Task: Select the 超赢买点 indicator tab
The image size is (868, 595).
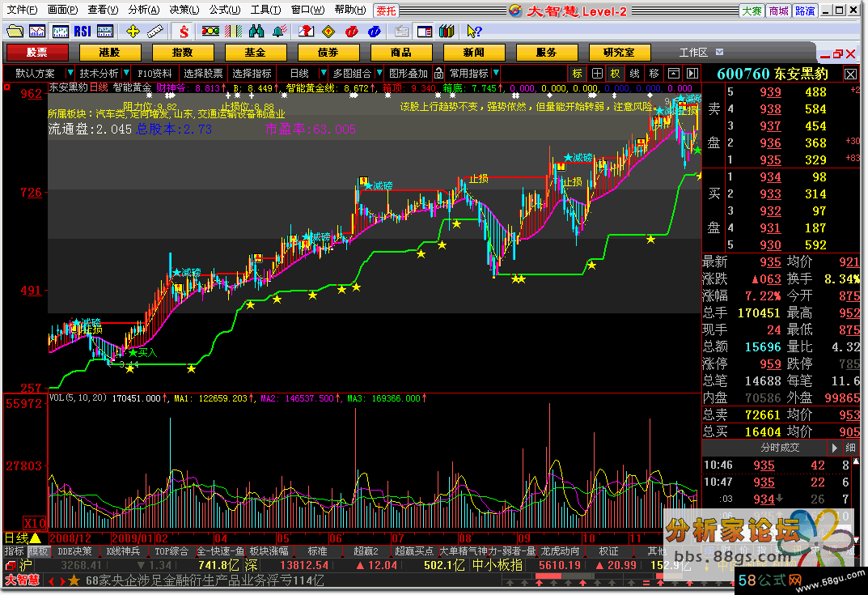Action: pos(414,551)
